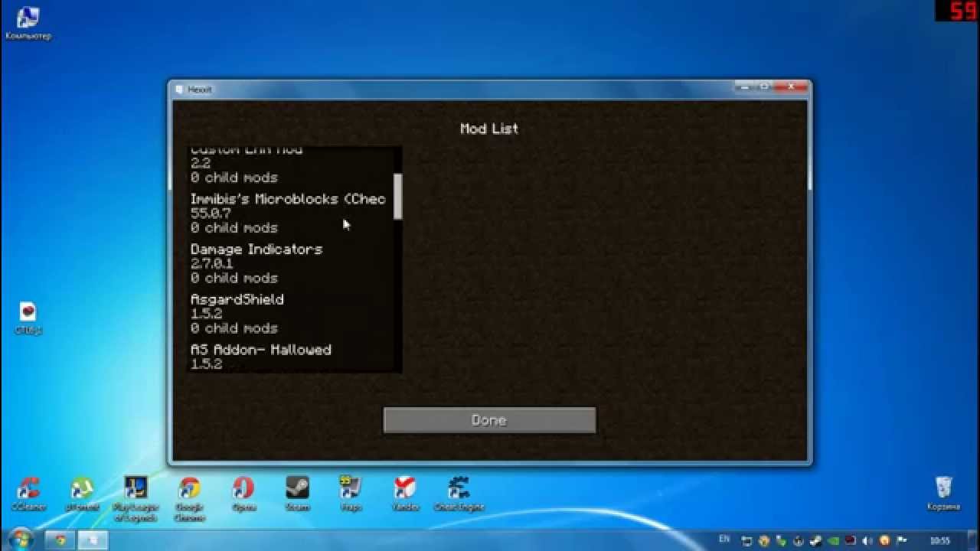The height and width of the screenshot is (551, 980).
Task: Click the Done button in Mod List
Action: [489, 420]
